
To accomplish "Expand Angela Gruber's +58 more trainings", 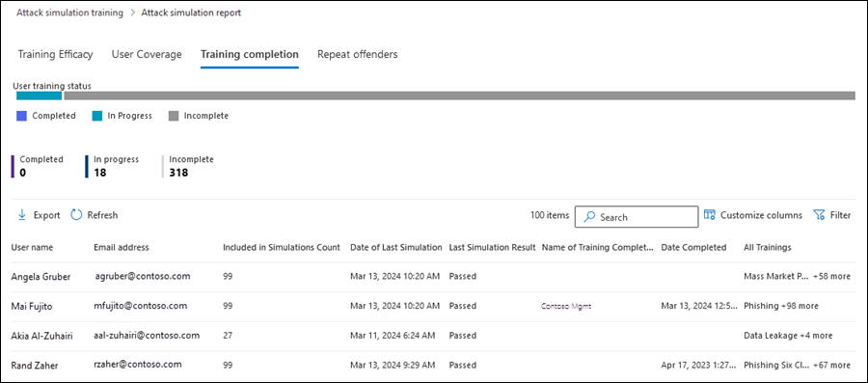I will coord(831,276).
